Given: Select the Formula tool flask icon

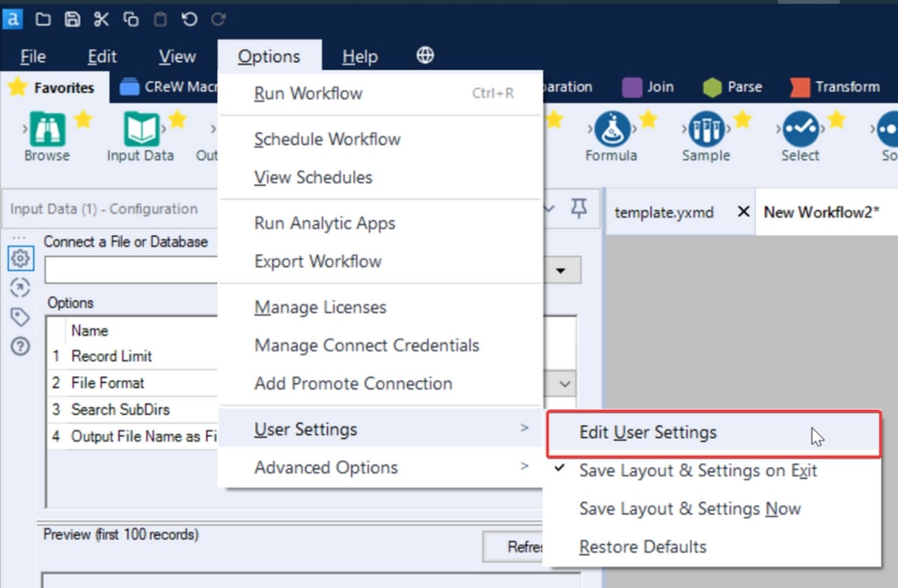Looking at the screenshot, I should tap(611, 130).
